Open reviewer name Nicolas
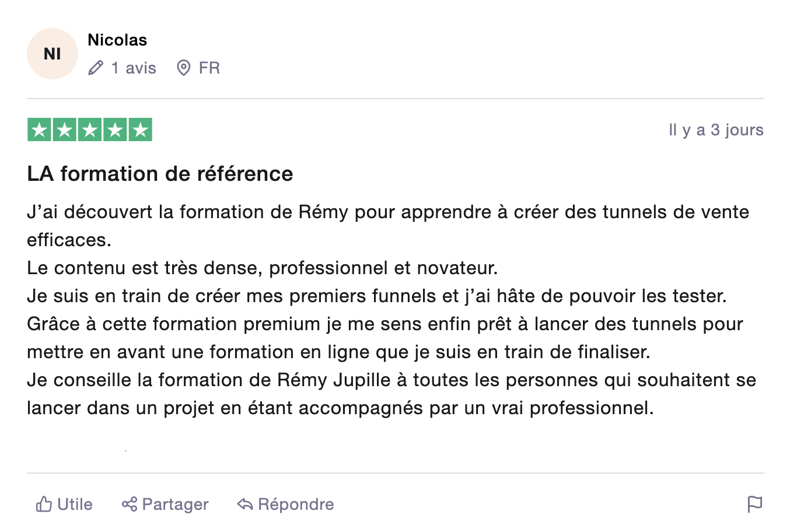The image size is (790, 532). [x=117, y=40]
